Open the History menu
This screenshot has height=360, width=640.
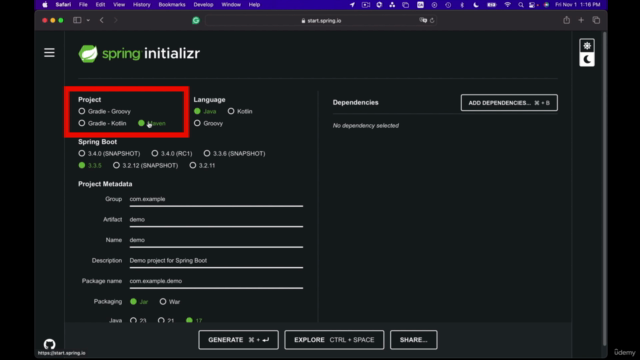pyautogui.click(x=142, y=5)
